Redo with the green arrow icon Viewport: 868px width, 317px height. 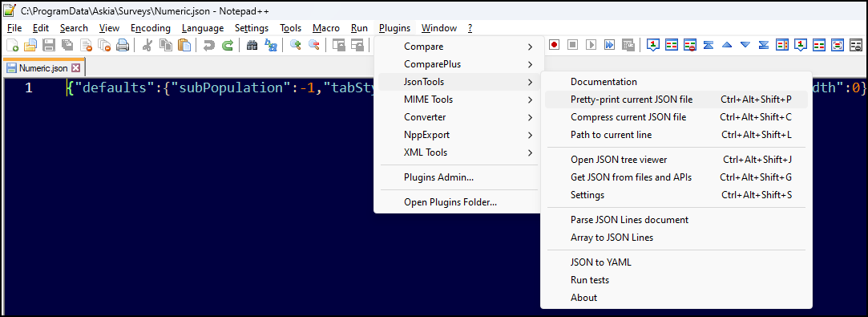(227, 46)
